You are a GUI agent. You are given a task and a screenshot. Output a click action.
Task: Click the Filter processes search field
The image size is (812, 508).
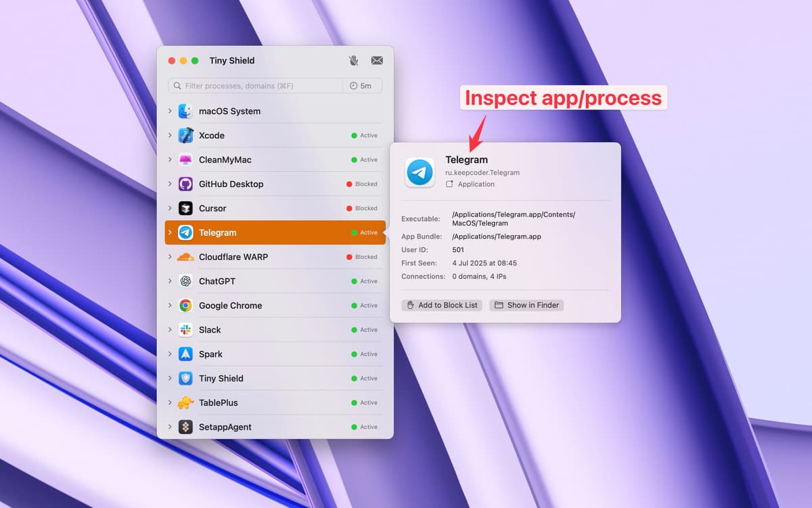pos(257,86)
